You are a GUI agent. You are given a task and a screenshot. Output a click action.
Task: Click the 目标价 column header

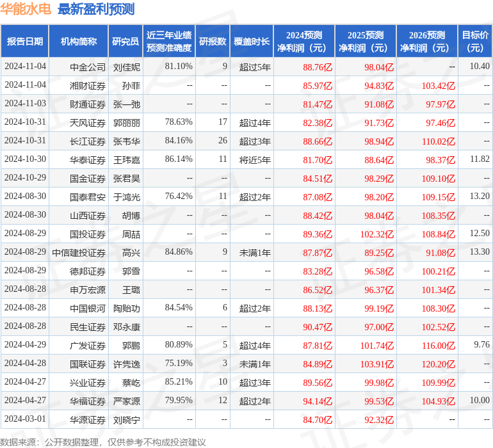(475, 41)
